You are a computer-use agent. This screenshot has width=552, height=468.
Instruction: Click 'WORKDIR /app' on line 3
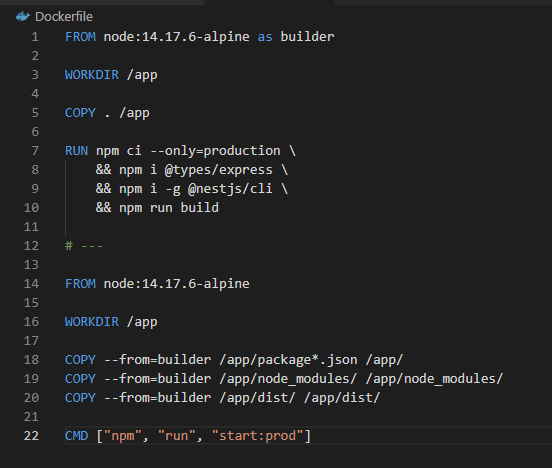point(111,75)
